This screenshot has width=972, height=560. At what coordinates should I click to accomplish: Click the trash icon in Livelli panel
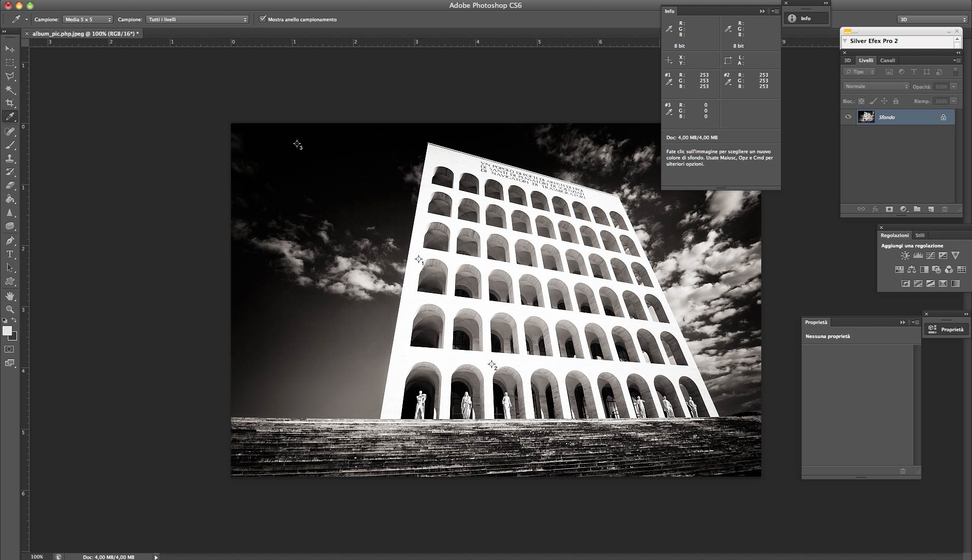click(x=945, y=209)
